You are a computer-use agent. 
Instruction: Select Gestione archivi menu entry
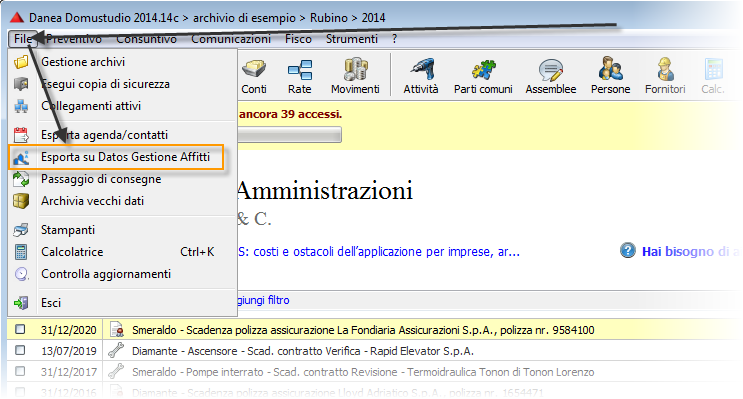coord(83,62)
